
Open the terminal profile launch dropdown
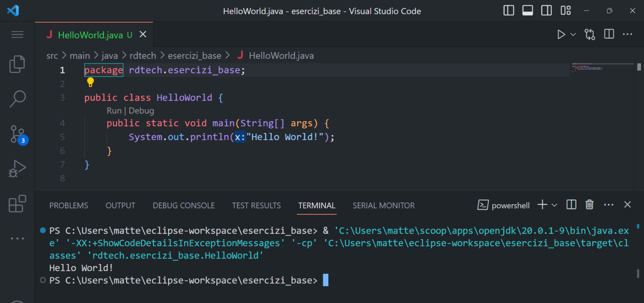[555, 205]
